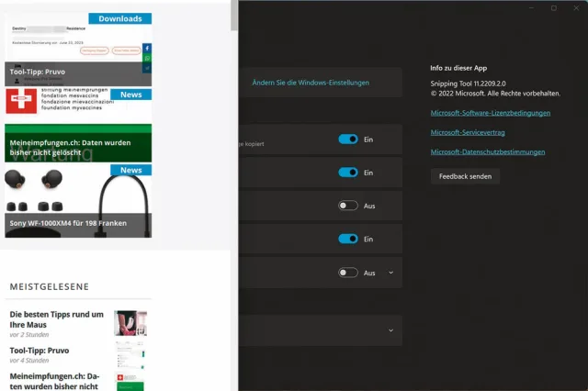Turn off the toggle in the 'kopiert' row
The height and width of the screenshot is (391, 588).
click(x=348, y=140)
